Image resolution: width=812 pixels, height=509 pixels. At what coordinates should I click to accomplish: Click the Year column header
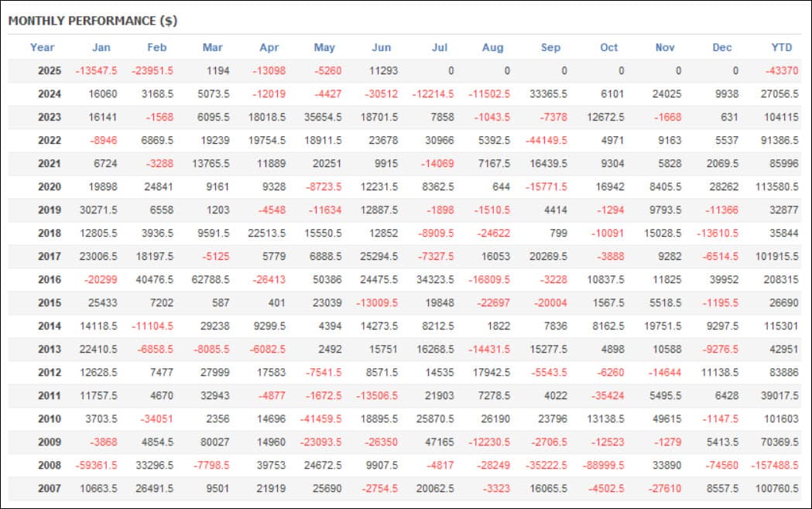click(42, 48)
